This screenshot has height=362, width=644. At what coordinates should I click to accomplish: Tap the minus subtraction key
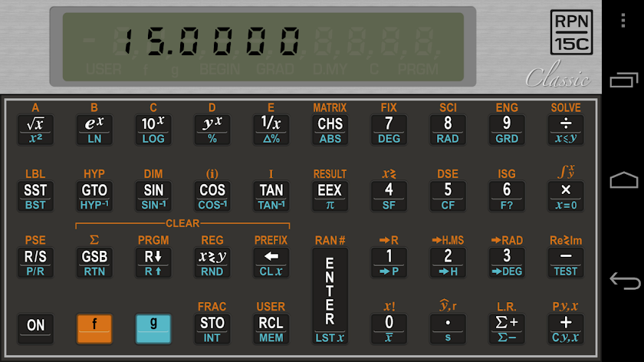(566, 262)
